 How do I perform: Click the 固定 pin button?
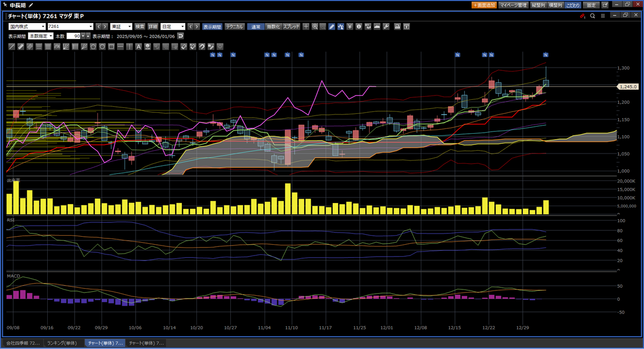click(x=591, y=5)
